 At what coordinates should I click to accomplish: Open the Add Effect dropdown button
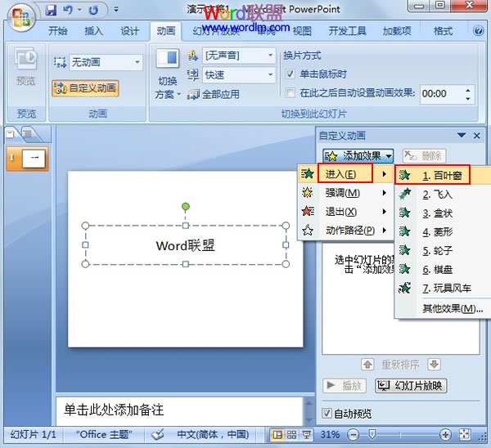coord(358,155)
